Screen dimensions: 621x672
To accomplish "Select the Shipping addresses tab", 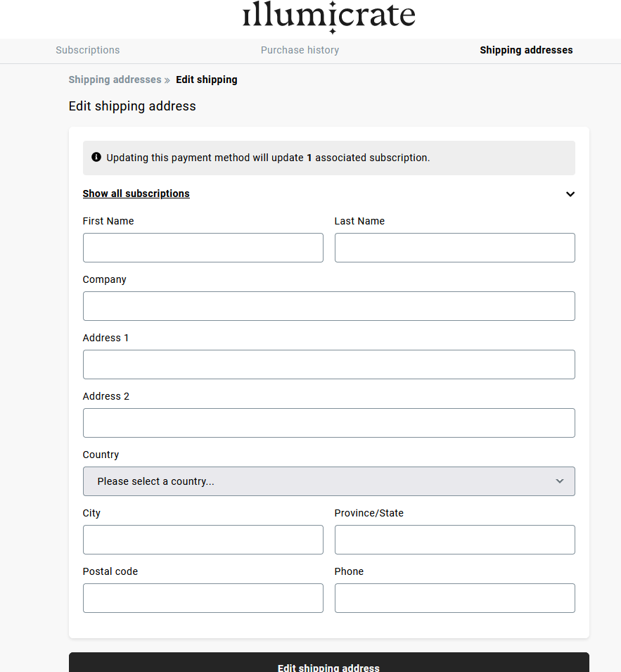I will [526, 50].
